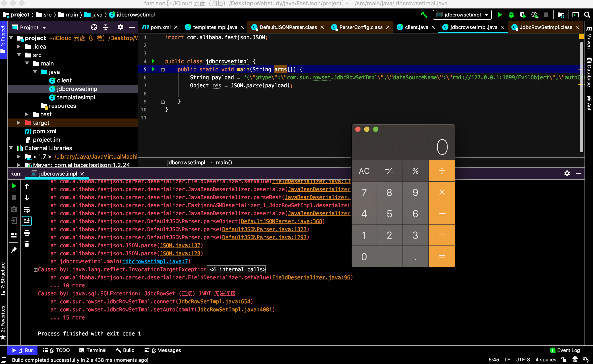Click the print console output icon

point(27,233)
